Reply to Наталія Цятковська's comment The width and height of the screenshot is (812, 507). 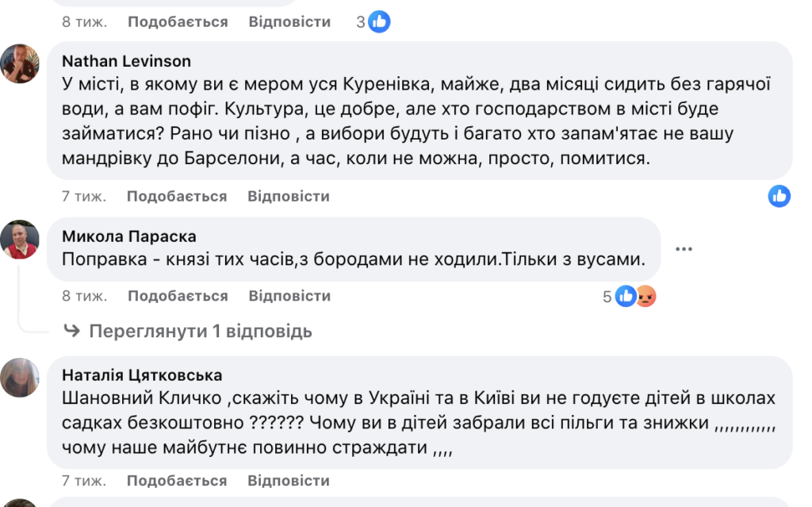click(289, 481)
